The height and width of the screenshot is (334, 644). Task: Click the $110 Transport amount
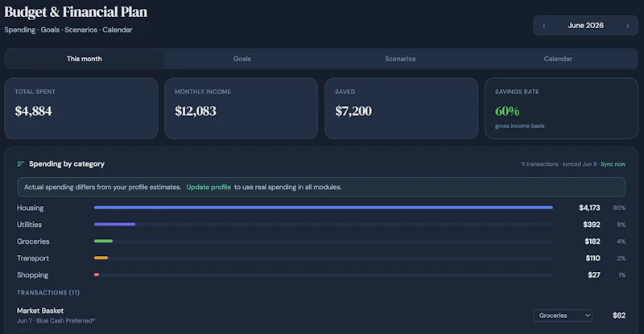point(592,258)
